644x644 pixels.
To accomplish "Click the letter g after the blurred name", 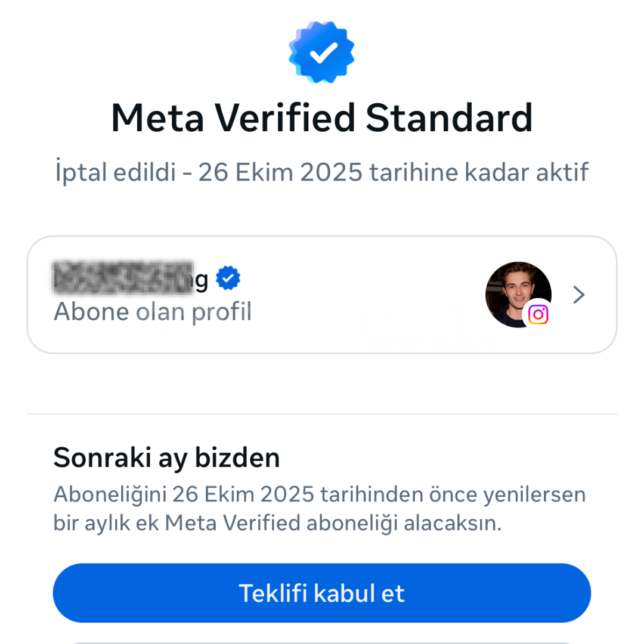I will [x=202, y=281].
